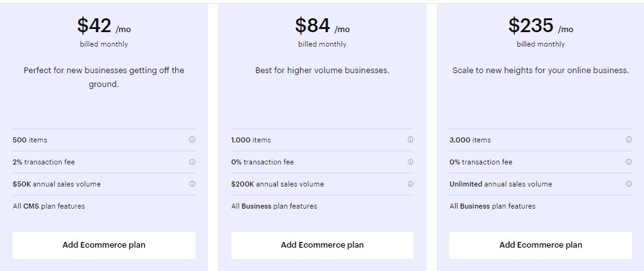This screenshot has height=271, width=644.
Task: Click the All CMS plan features text
Action: click(49, 206)
